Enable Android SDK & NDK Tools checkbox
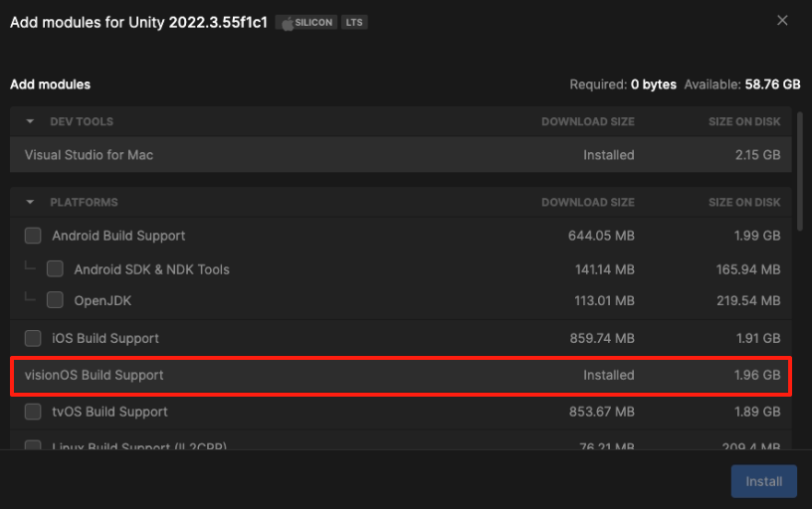 tap(55, 269)
